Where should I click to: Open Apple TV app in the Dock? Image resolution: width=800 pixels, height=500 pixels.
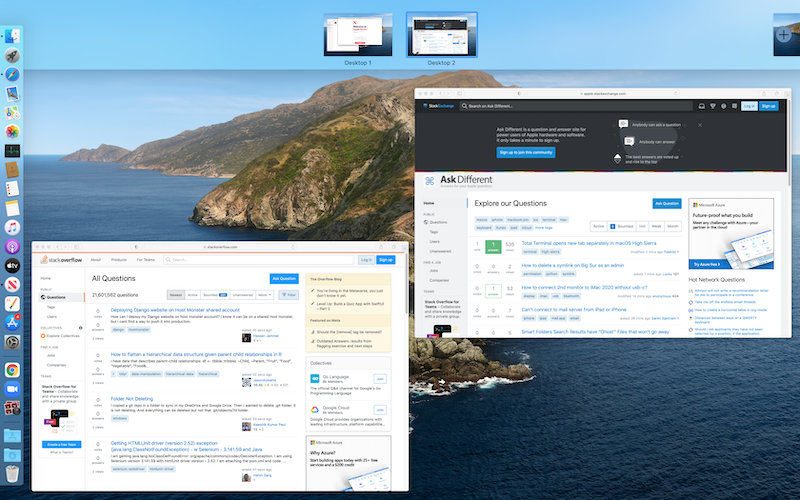pos(12,265)
